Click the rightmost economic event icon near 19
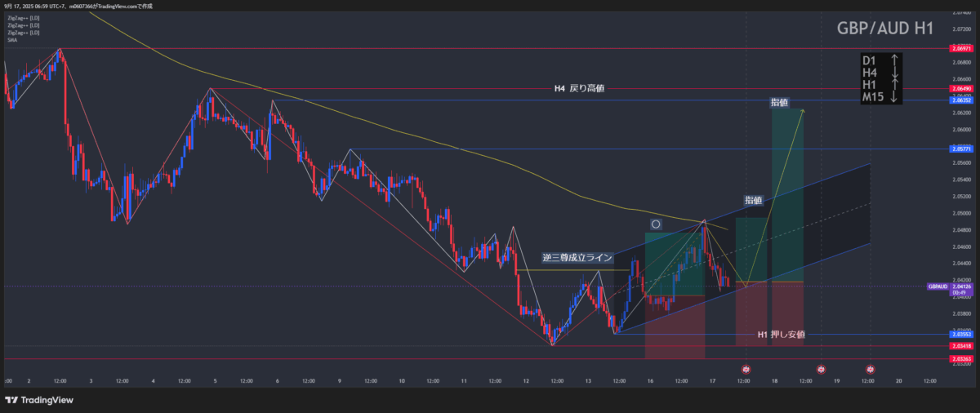The image size is (980, 413). pos(871,370)
